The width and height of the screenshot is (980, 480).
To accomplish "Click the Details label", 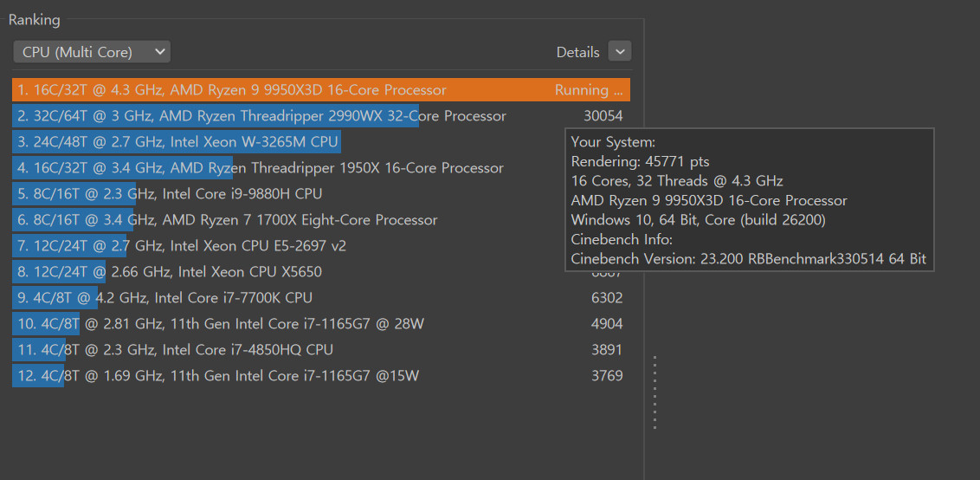I will click(577, 53).
